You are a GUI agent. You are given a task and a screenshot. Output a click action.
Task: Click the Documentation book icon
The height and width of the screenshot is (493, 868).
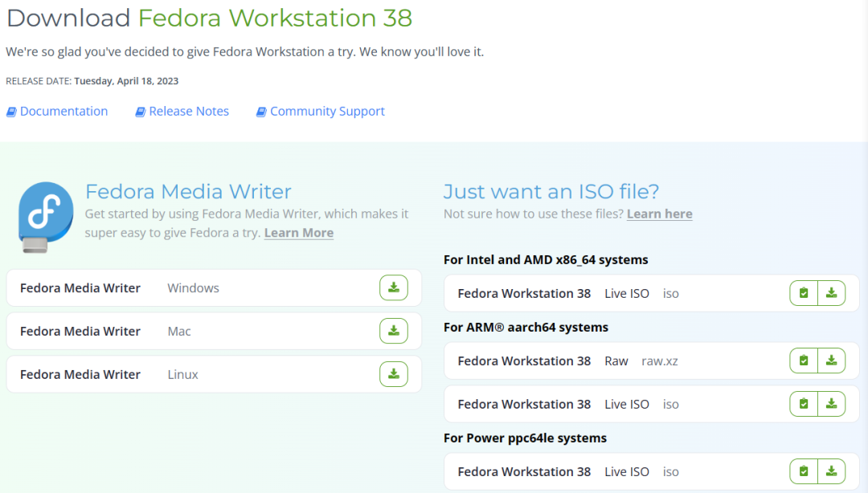[x=11, y=112]
